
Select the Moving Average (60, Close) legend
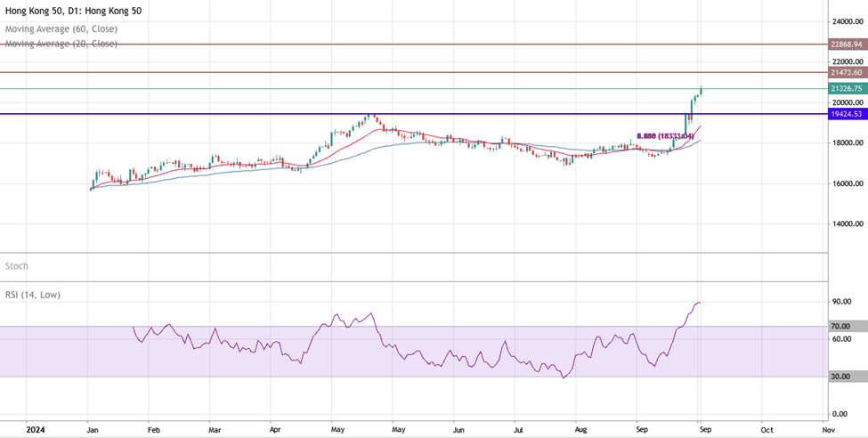(61, 28)
